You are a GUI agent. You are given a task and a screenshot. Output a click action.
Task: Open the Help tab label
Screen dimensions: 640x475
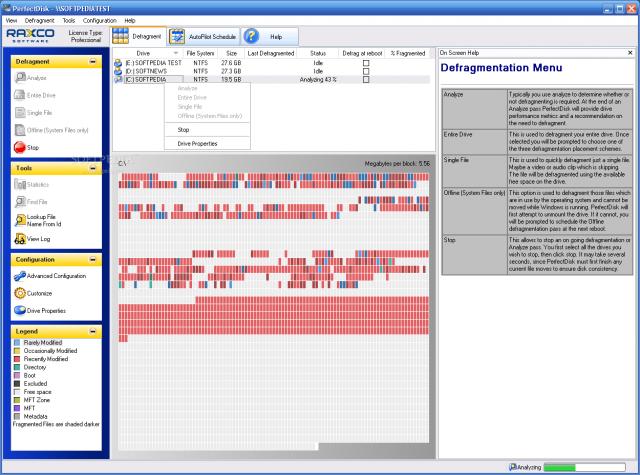[x=276, y=37]
